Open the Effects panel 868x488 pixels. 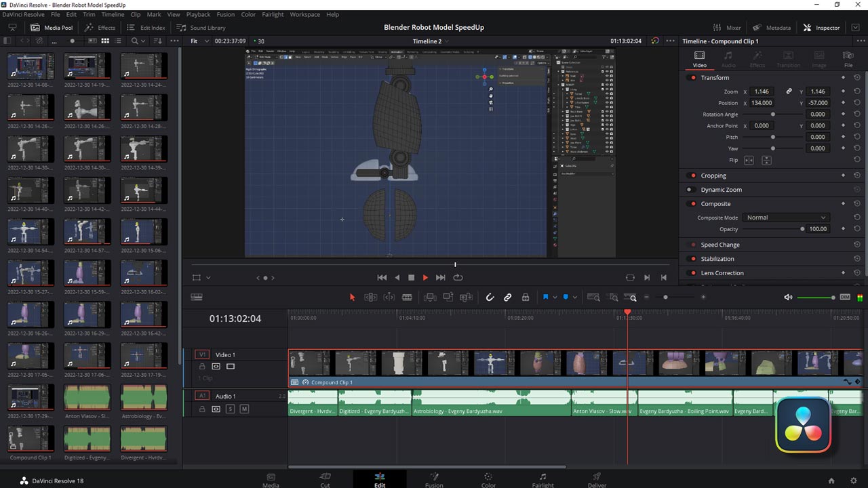100,28
